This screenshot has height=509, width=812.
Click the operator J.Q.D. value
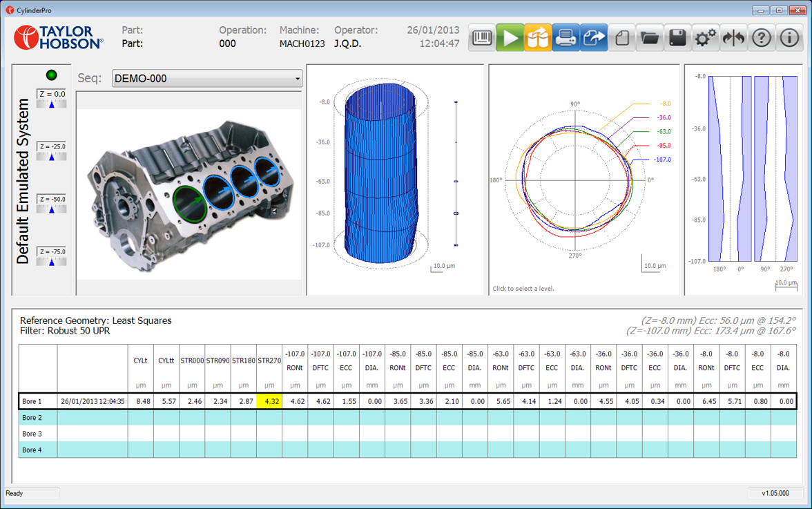tap(347, 44)
